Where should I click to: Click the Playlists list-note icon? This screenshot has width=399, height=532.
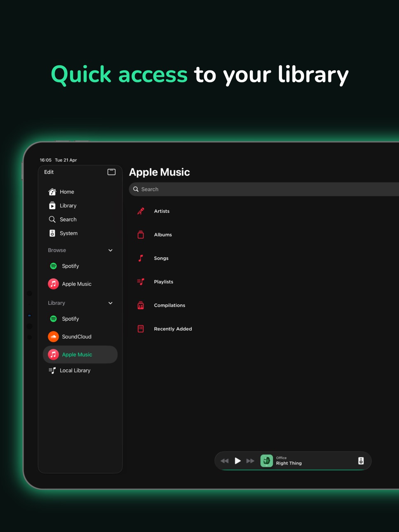pyautogui.click(x=141, y=282)
